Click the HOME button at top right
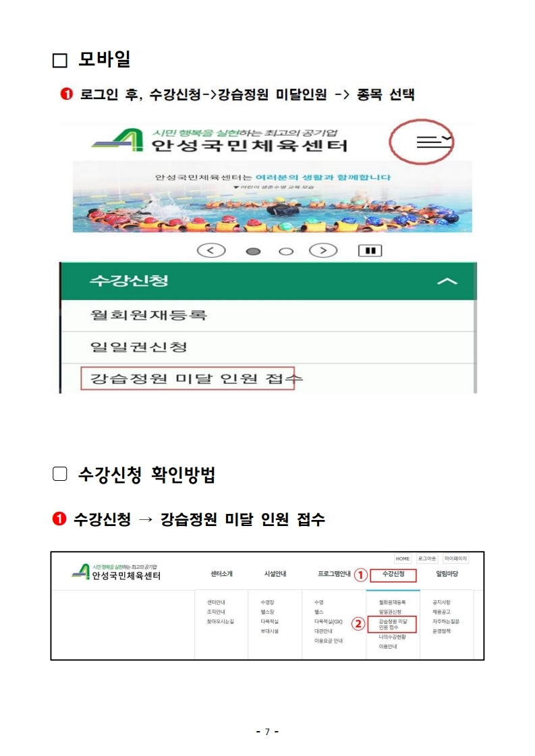Viewport: 535px width, 756px height. coord(402,559)
